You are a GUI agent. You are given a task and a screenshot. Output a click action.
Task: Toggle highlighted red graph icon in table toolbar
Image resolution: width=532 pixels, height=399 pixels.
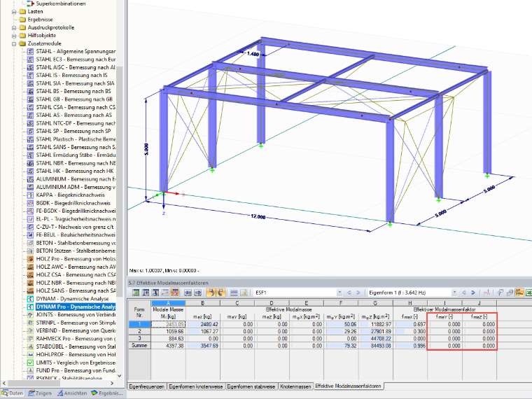click(175, 293)
